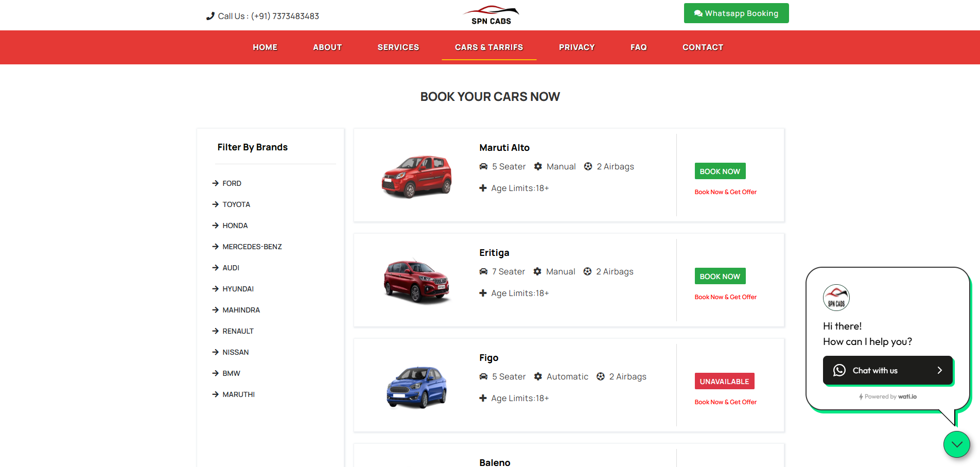
Task: Filter cars by AUDI brand
Action: coord(231,268)
